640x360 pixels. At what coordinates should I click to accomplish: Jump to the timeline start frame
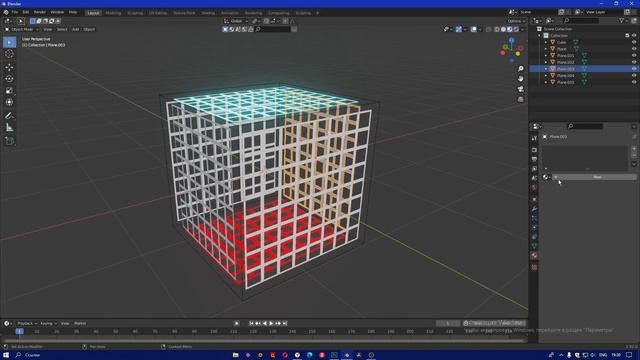pyautogui.click(x=251, y=323)
